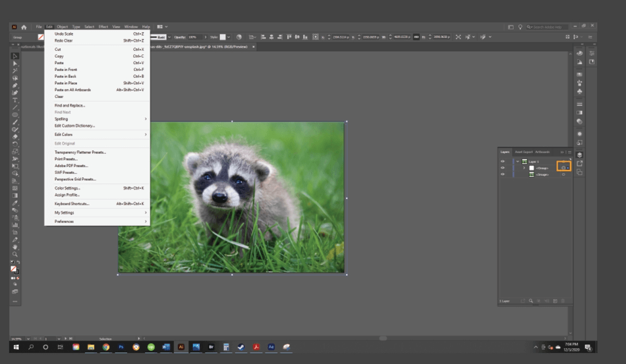The height and width of the screenshot is (364, 626).
Task: Select the Selection tool arrow
Action: (15, 56)
